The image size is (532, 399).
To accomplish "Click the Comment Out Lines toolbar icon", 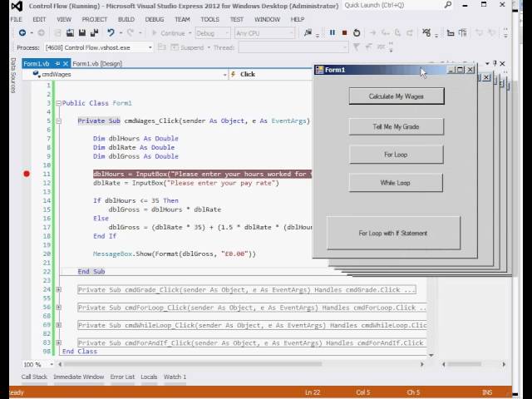I will tap(451, 33).
